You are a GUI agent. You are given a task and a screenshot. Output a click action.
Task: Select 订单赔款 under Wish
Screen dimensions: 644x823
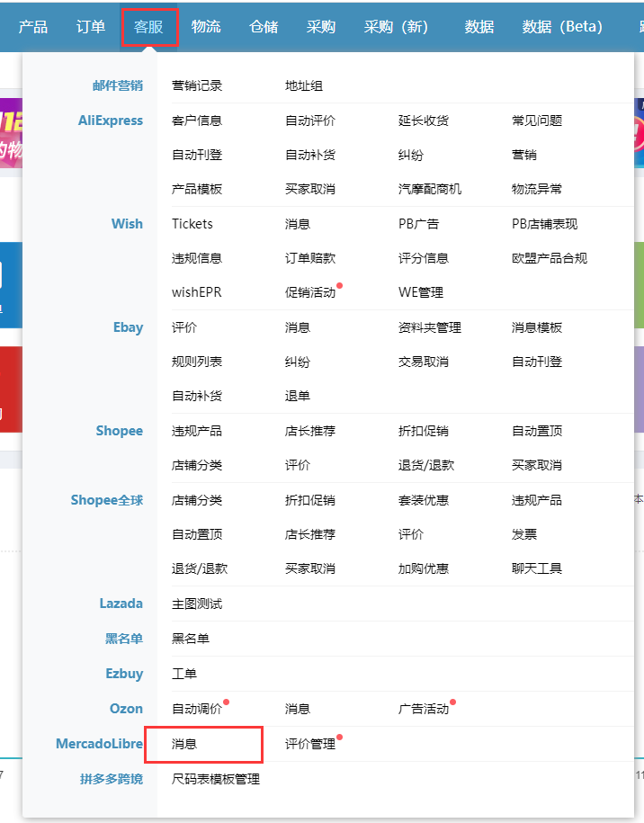point(310,258)
